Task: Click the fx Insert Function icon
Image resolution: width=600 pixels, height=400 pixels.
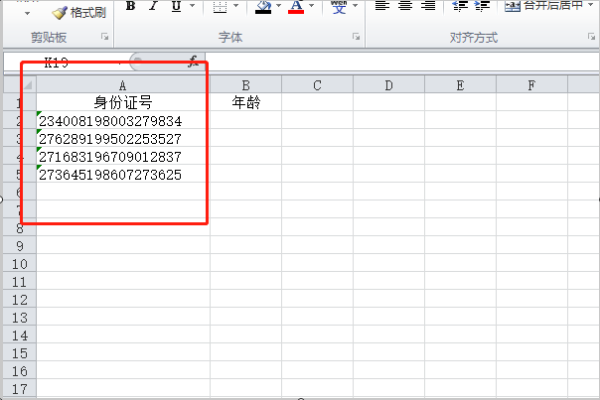Action: point(193,61)
